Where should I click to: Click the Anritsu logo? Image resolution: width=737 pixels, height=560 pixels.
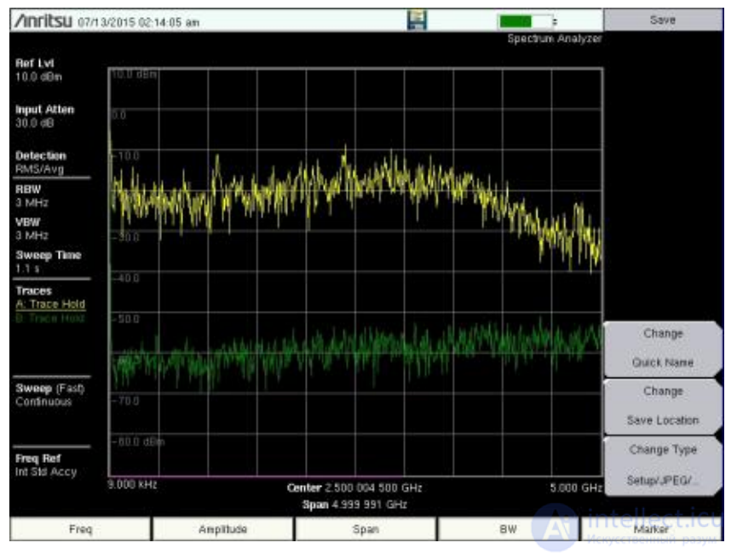coord(43,21)
